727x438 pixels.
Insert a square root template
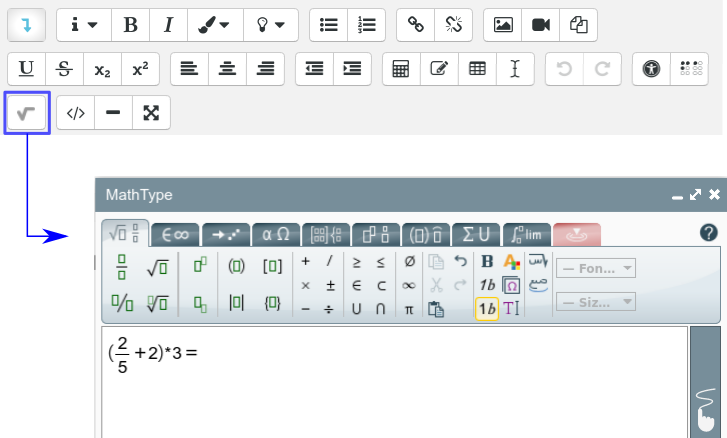[157, 266]
